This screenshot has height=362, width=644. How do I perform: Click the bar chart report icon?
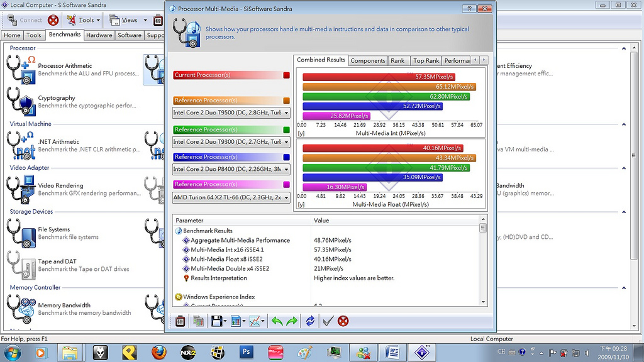[x=235, y=321]
